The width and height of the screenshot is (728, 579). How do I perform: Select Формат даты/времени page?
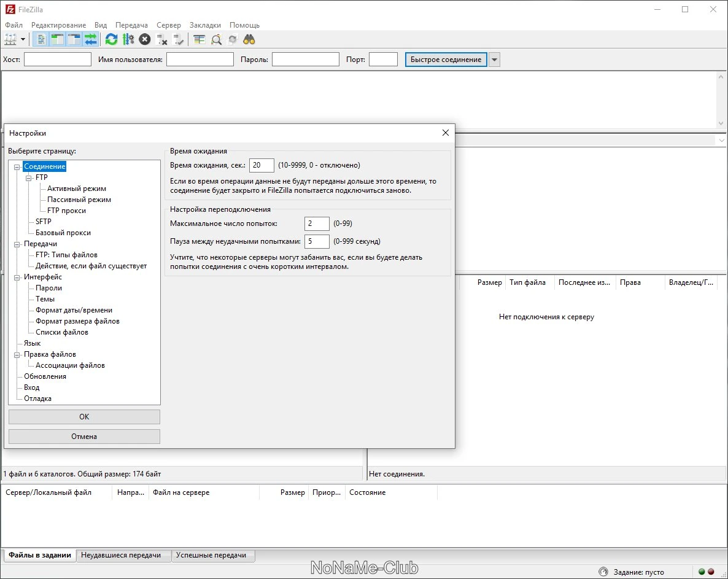[x=74, y=310]
